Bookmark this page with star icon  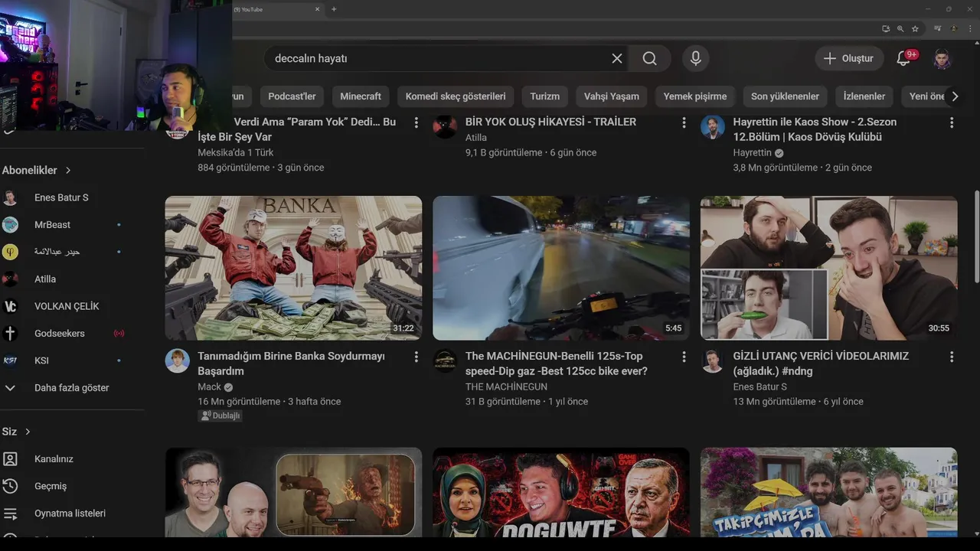point(915,29)
